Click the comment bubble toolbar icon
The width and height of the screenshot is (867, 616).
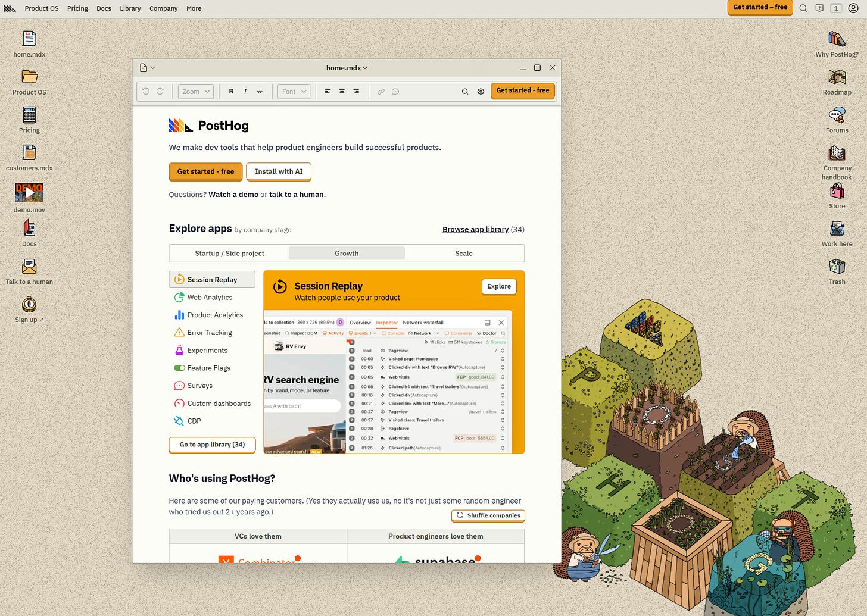pyautogui.click(x=395, y=91)
